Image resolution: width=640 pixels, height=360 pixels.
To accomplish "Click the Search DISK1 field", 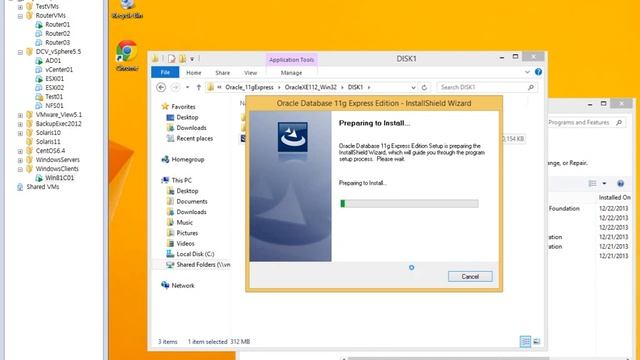I will coord(487,87).
